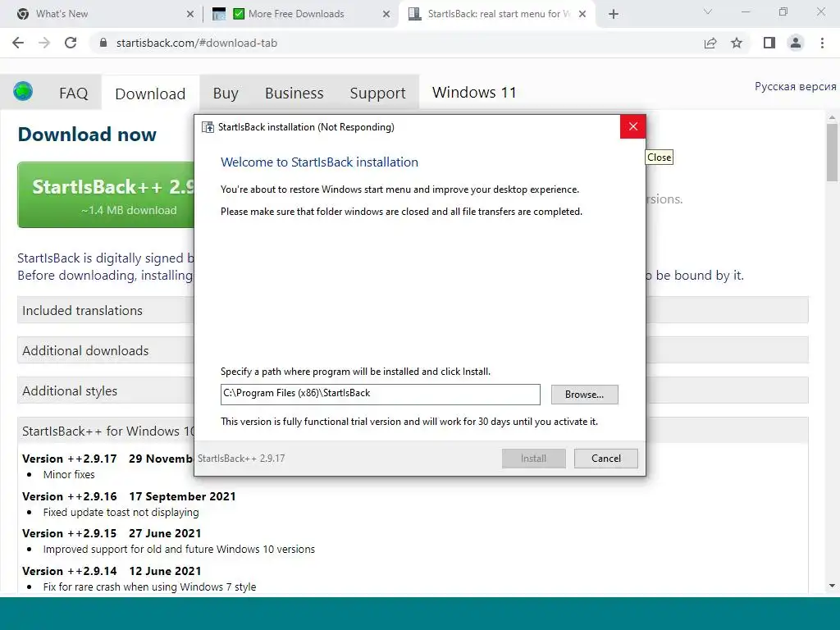
Task: Open the Windows 11 tab
Action: point(474,92)
